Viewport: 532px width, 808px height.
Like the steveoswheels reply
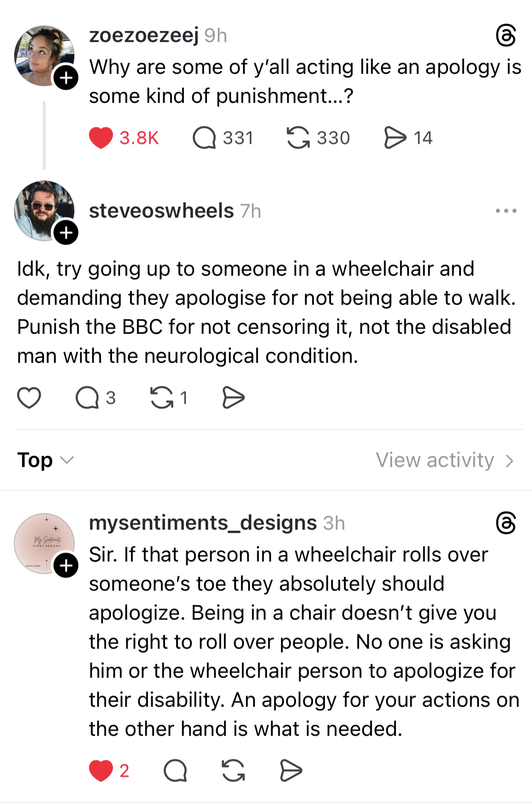(x=29, y=398)
